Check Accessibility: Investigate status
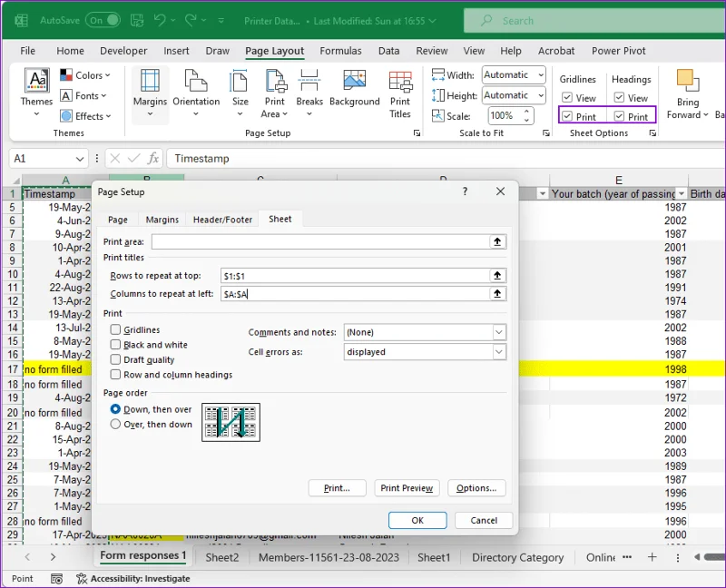726x588 pixels. point(133,579)
